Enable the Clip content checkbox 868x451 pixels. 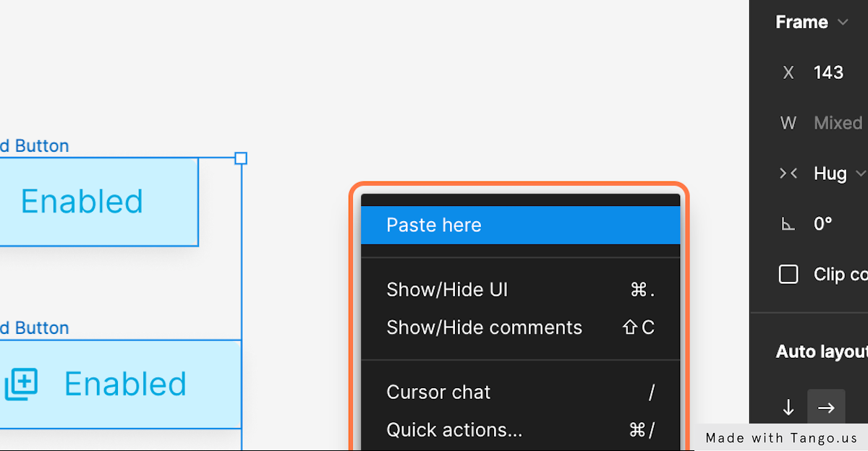[788, 275]
